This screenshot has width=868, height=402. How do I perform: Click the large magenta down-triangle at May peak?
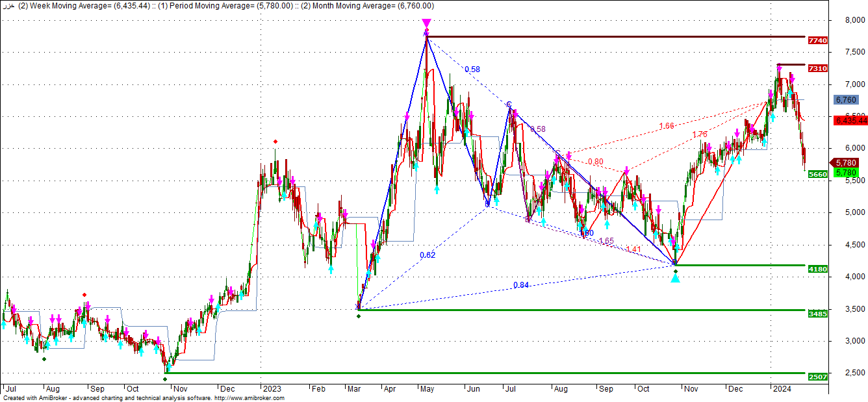click(426, 23)
